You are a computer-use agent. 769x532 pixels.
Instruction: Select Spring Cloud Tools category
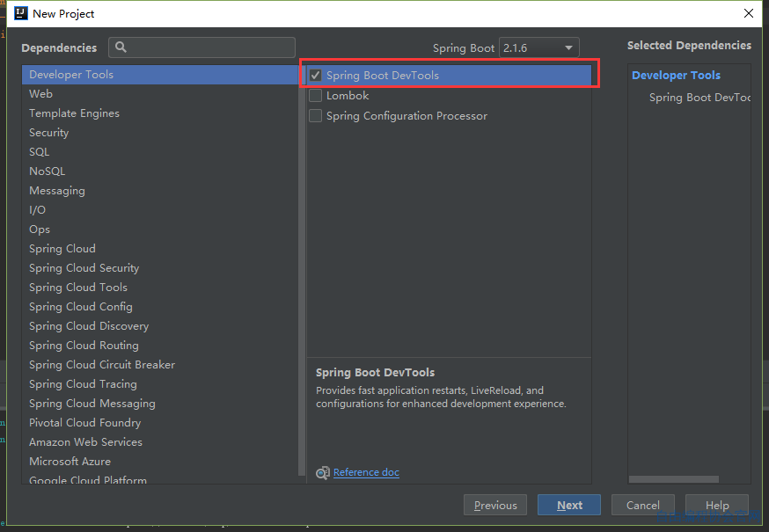click(160, 288)
